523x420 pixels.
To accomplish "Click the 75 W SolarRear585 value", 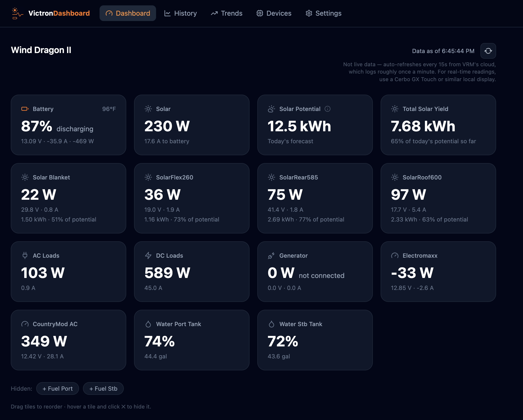I will tap(285, 195).
